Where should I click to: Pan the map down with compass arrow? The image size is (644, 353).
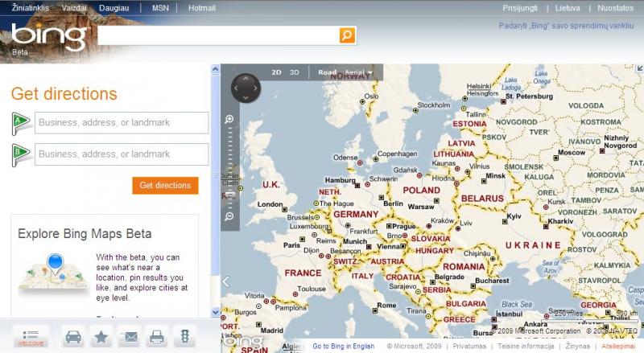[x=246, y=97]
